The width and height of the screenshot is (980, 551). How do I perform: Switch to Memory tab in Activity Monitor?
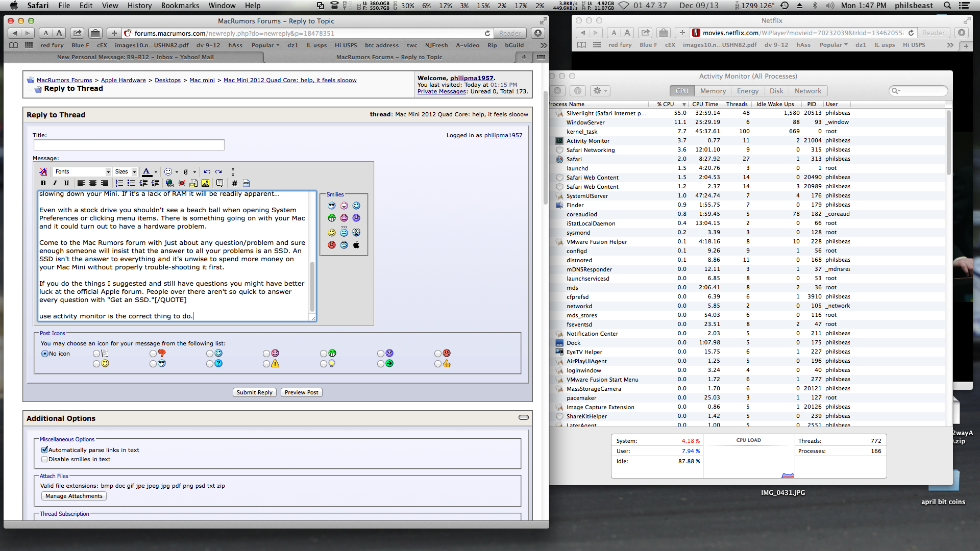713,91
